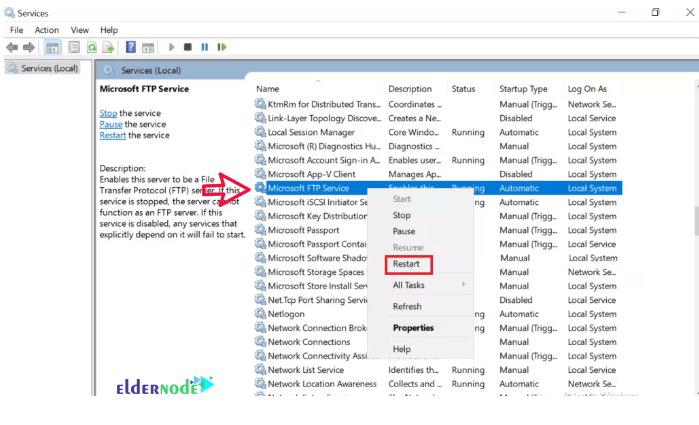699x425 pixels.
Task: Click Running status of Local Session Manager
Action: (x=468, y=132)
